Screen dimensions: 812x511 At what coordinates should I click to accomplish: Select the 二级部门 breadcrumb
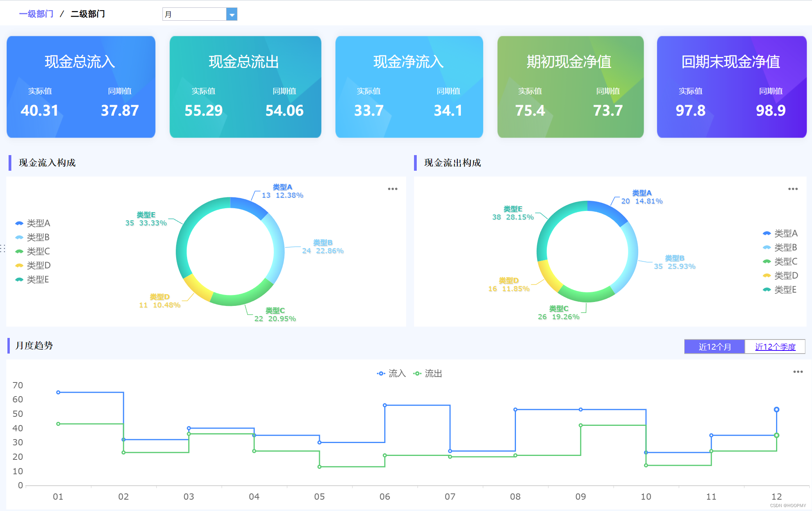(87, 14)
